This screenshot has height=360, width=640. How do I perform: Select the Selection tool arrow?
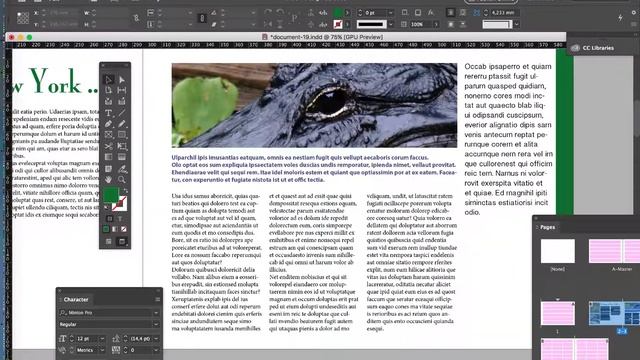(109, 80)
